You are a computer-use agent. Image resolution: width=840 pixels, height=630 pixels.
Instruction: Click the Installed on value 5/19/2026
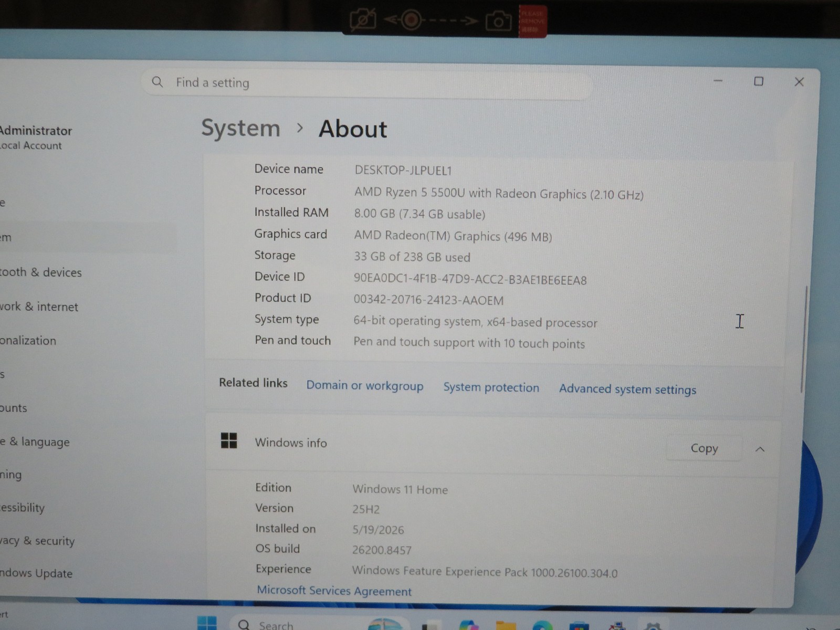[x=378, y=530]
